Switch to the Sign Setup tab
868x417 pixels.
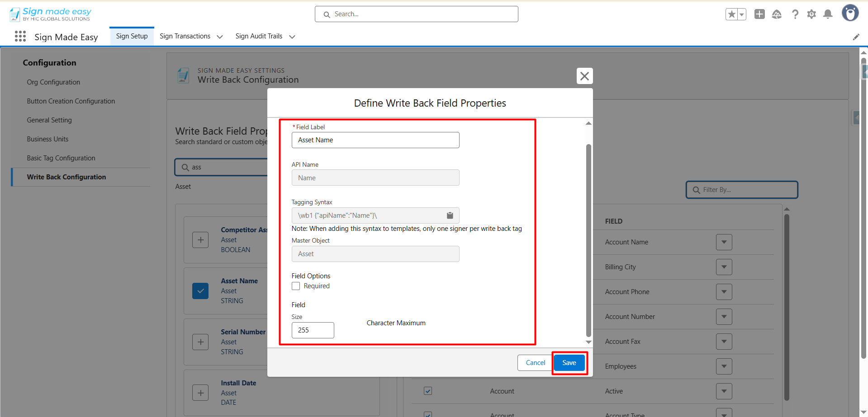[132, 36]
